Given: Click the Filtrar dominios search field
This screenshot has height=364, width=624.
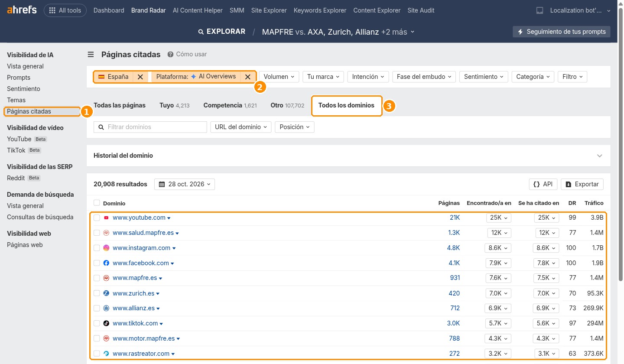Looking at the screenshot, I should 150,127.
